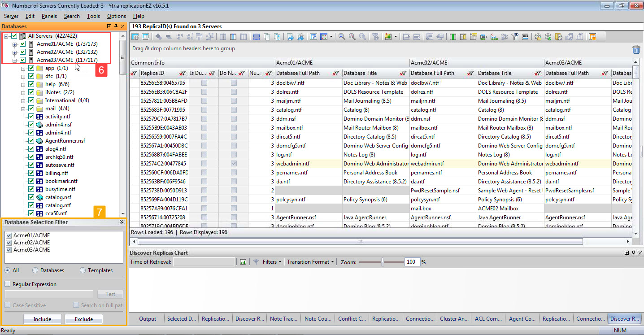Click the chart icon next to Time of Retrieval
Image resolution: width=644 pixels, height=335 pixels.
coord(242,261)
